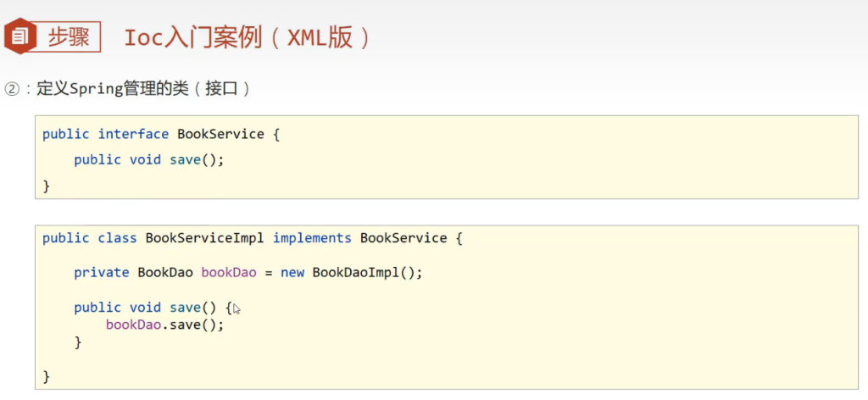Click the interface keyword in the first code block

click(133, 134)
